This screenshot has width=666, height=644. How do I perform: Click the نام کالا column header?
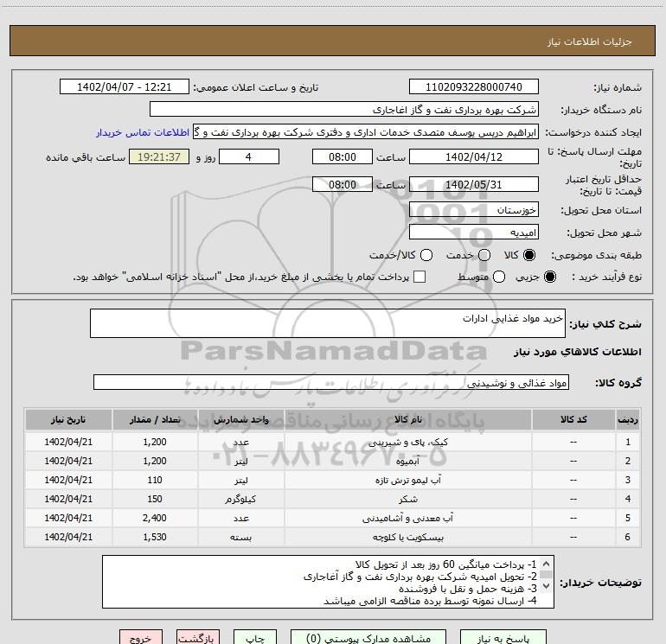point(408,419)
